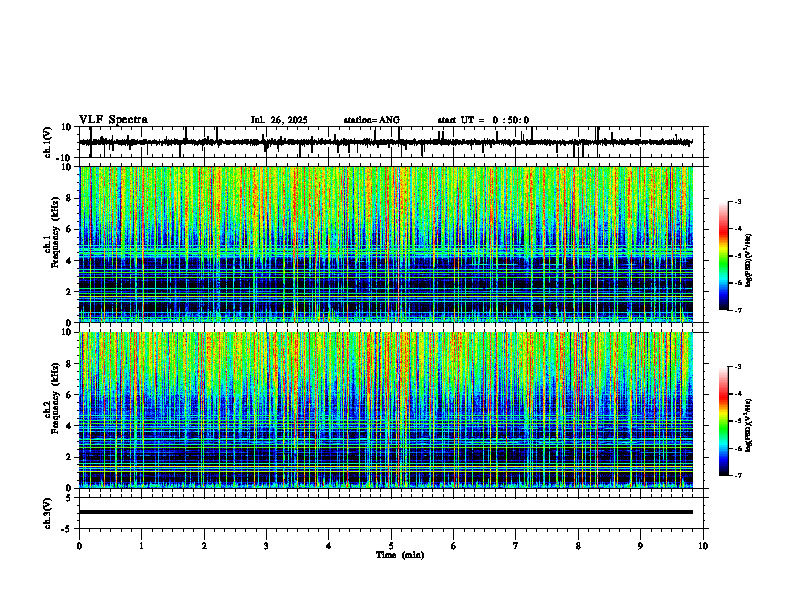The image size is (792, 612).
Task: Click the time axis tick label "10"
Action: point(703,546)
